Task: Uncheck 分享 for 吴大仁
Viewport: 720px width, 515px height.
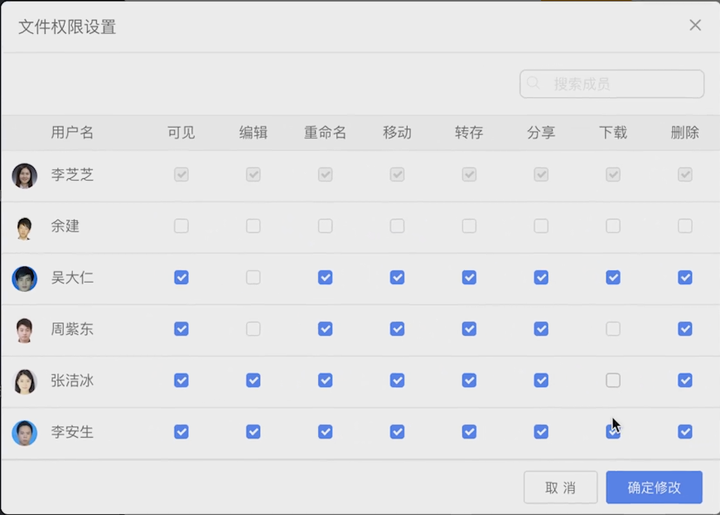Action: coord(541,277)
